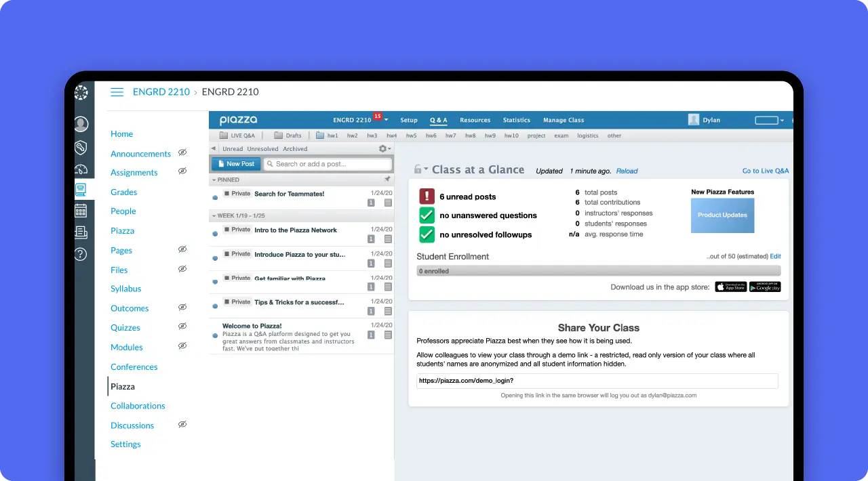This screenshot has width=868, height=481.
Task: Toggle visibility eye beside Modules
Action: point(182,346)
